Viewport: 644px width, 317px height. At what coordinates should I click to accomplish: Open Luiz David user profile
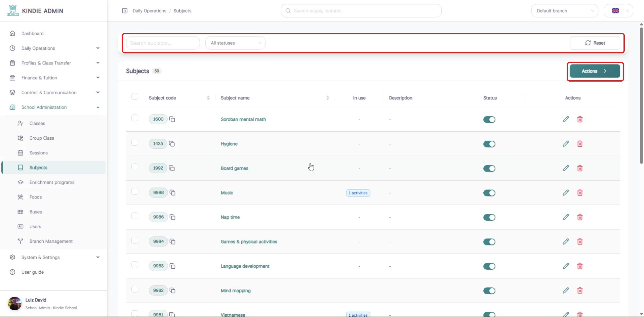pyautogui.click(x=54, y=304)
